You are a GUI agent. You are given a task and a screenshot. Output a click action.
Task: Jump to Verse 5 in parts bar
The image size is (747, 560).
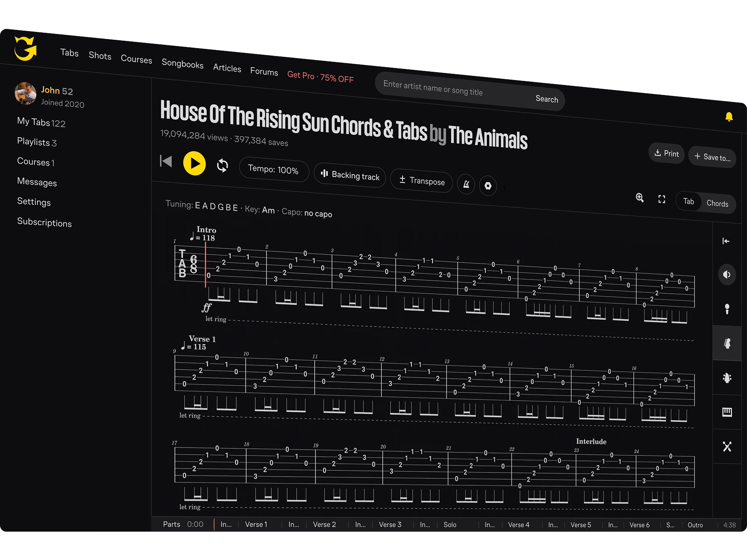click(581, 525)
